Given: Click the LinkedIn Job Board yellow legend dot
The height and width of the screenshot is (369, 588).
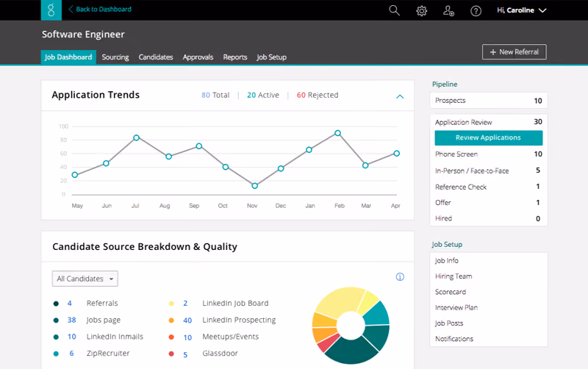Looking at the screenshot, I should coord(171,304).
